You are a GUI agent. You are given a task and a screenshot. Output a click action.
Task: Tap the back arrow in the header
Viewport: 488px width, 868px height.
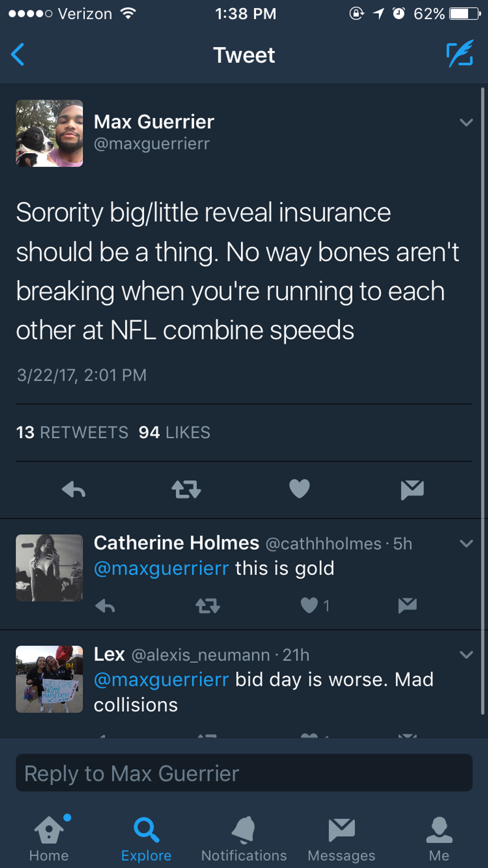pos(18,54)
